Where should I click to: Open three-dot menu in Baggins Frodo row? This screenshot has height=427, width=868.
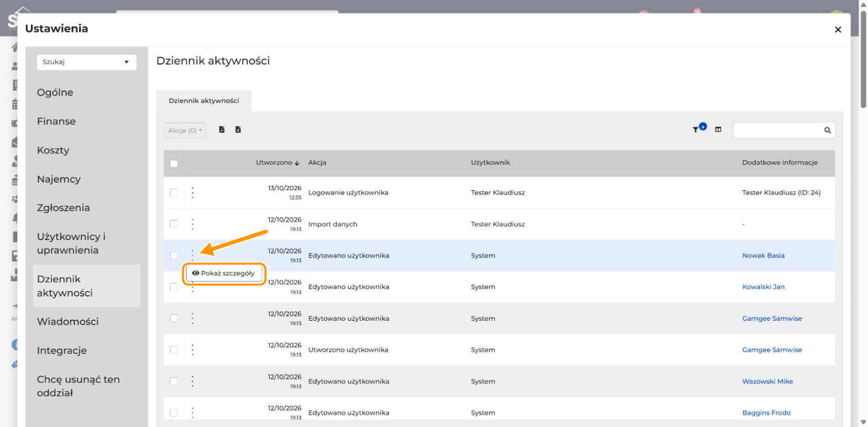[193, 413]
